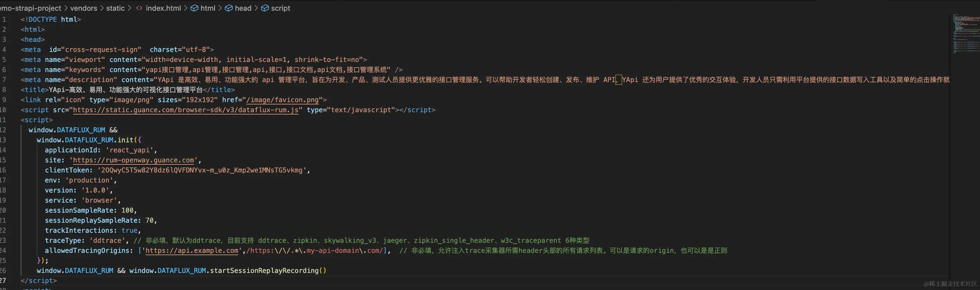Click the <!DOCTYPE html> line

coord(51,19)
